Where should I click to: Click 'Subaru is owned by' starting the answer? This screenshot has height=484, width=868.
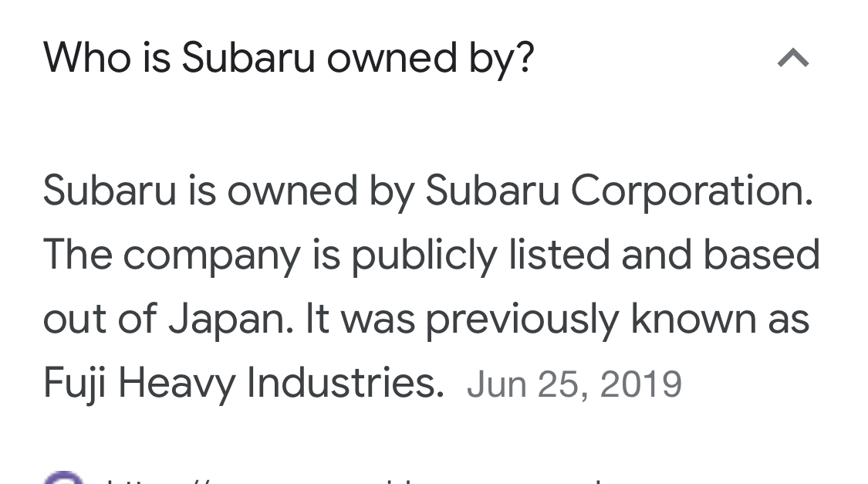pyautogui.click(x=228, y=191)
